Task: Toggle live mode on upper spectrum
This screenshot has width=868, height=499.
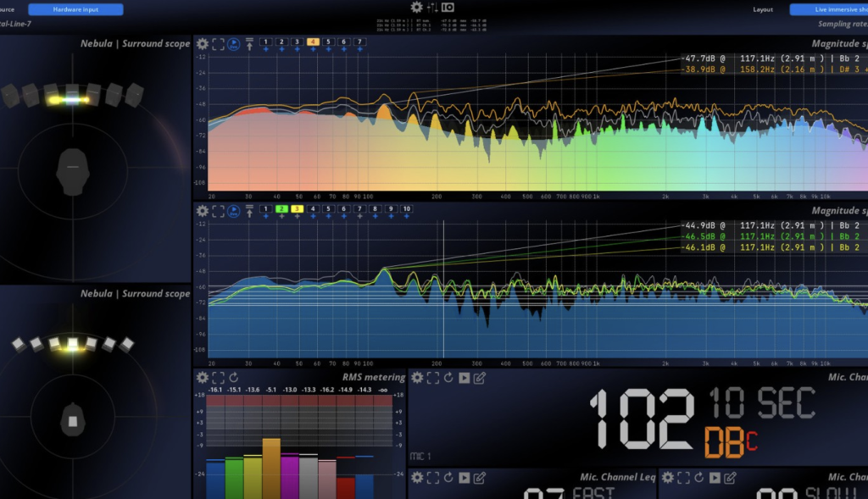Action: click(234, 43)
